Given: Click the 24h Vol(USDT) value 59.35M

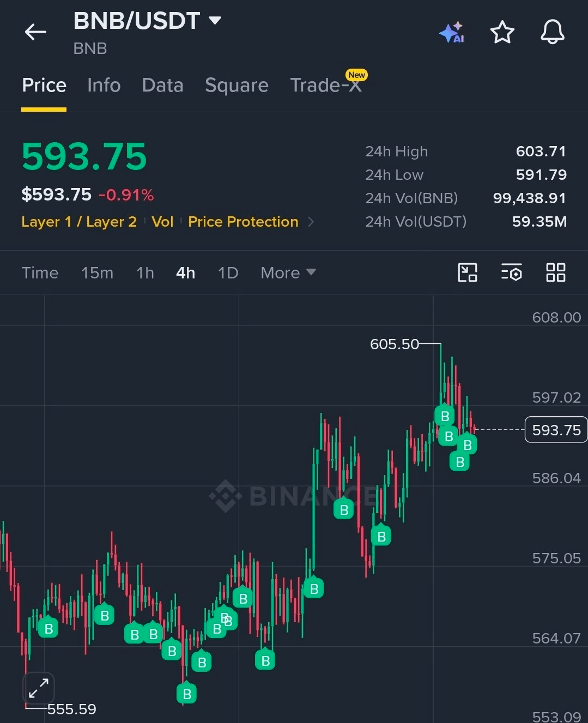Looking at the screenshot, I should coord(539,222).
